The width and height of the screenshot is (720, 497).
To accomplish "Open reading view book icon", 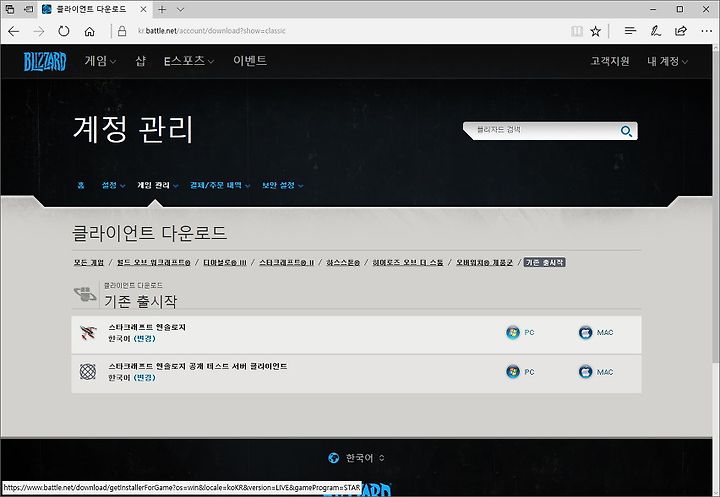I will click(x=577, y=31).
